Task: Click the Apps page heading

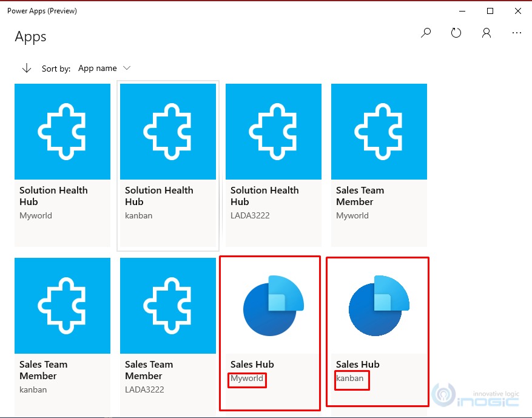Action: tap(30, 36)
